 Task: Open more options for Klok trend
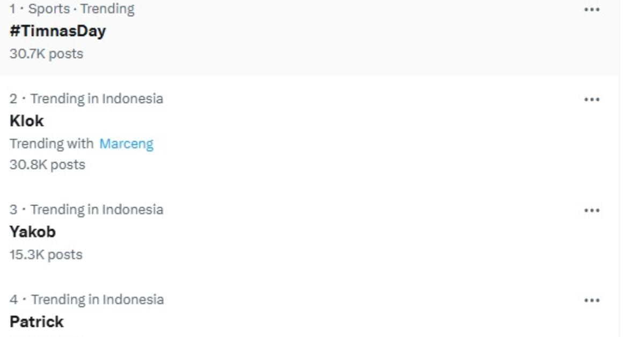[x=591, y=99]
